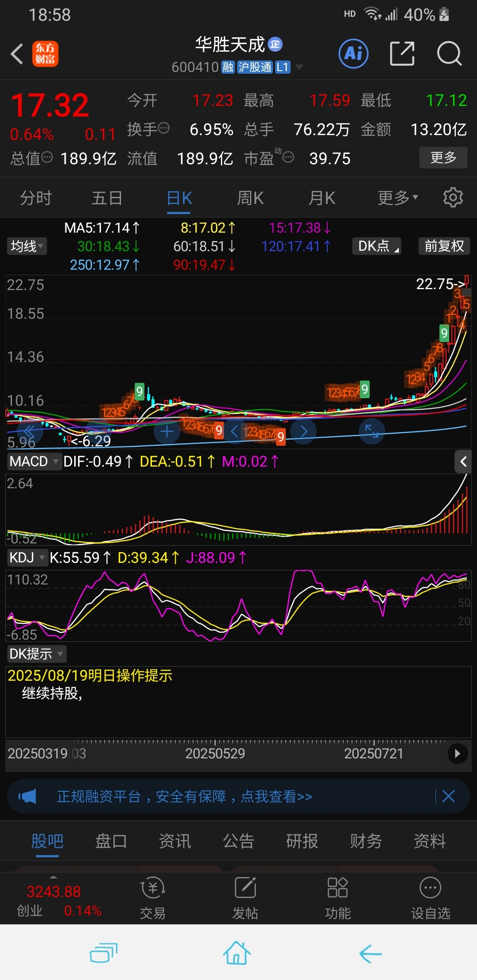Tap the share/export icon
This screenshot has width=477, height=980.
pos(402,54)
